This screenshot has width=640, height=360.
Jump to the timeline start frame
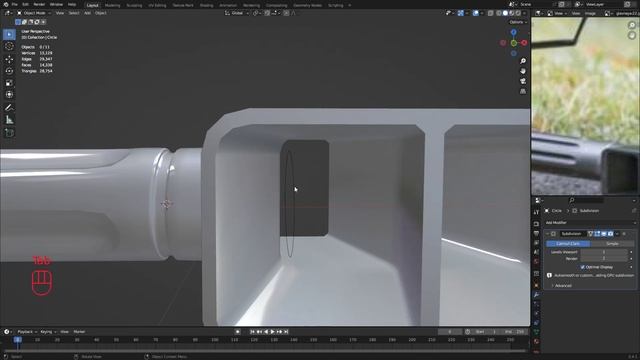coord(252,332)
